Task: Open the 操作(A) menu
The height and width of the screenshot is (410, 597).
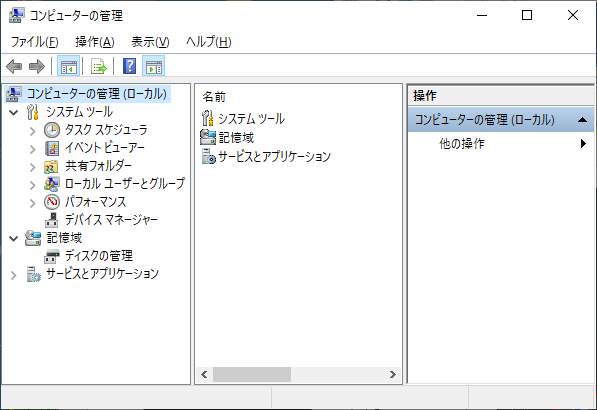Action: coord(95,41)
